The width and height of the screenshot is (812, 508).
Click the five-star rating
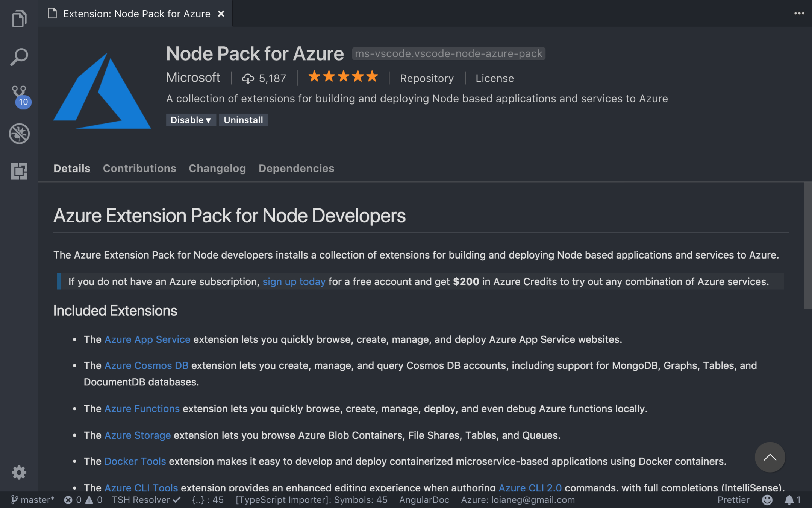coord(343,77)
